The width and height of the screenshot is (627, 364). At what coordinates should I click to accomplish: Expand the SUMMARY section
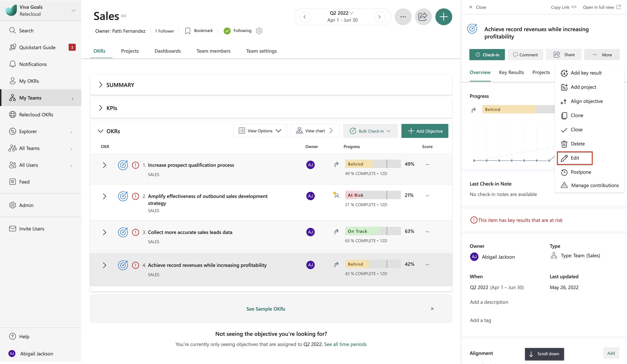(101, 85)
